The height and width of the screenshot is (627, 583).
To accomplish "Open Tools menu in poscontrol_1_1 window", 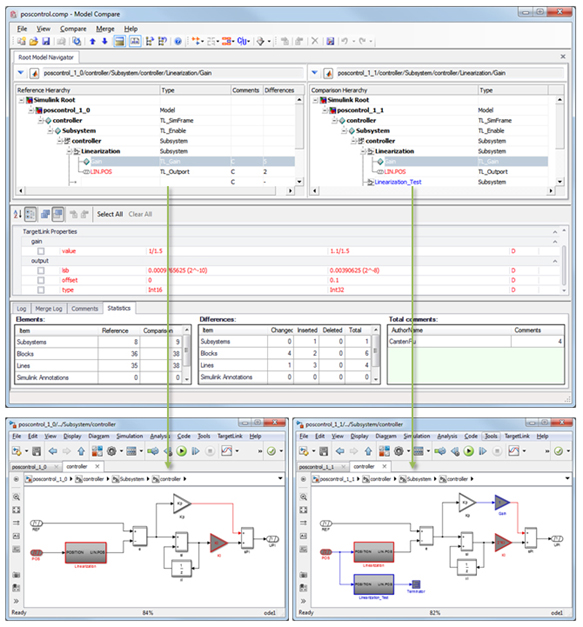I will tap(491, 436).
